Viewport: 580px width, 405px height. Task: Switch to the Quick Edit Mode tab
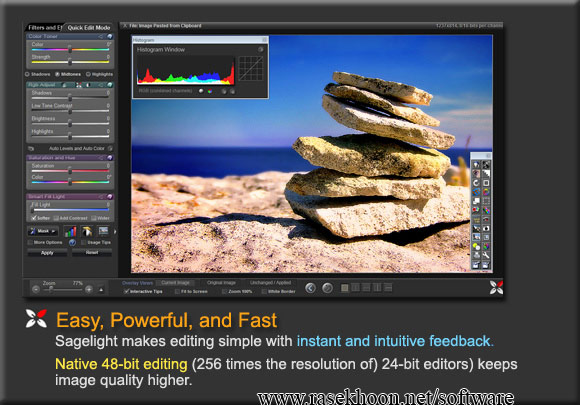[89, 27]
